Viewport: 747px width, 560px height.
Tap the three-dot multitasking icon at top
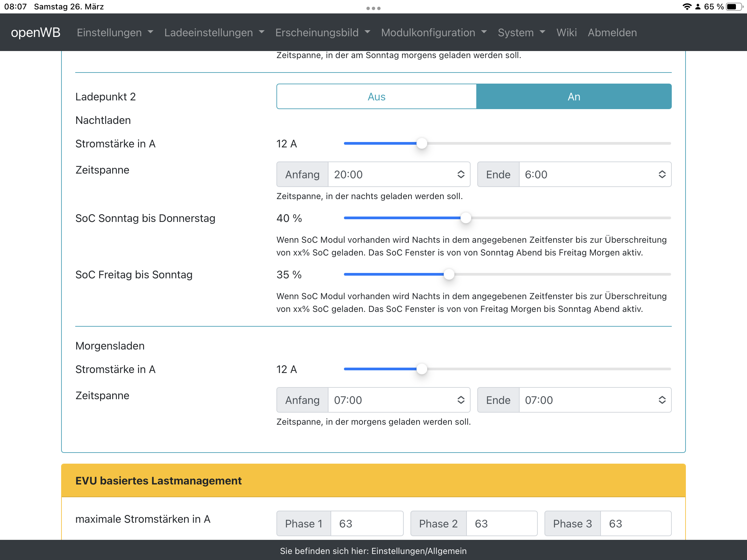[x=373, y=8]
